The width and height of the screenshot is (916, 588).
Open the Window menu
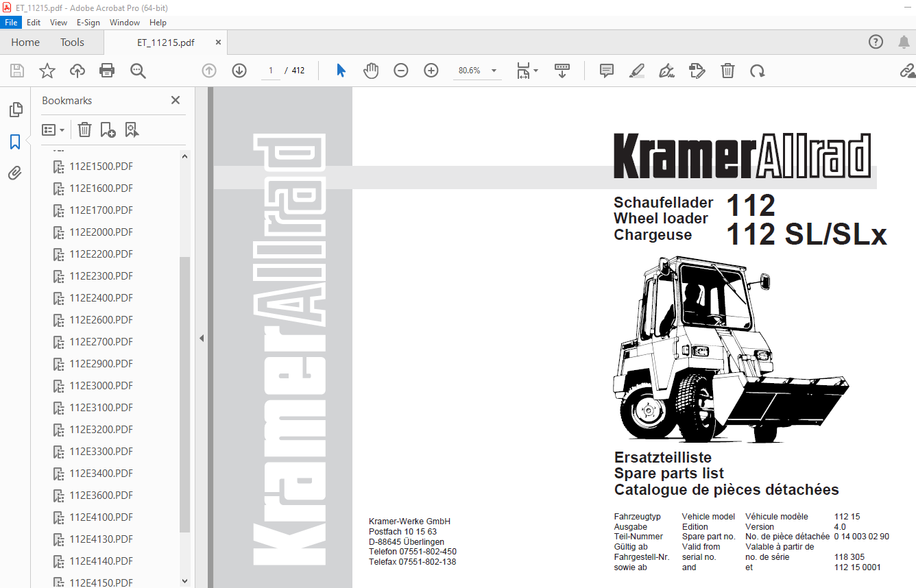point(125,23)
